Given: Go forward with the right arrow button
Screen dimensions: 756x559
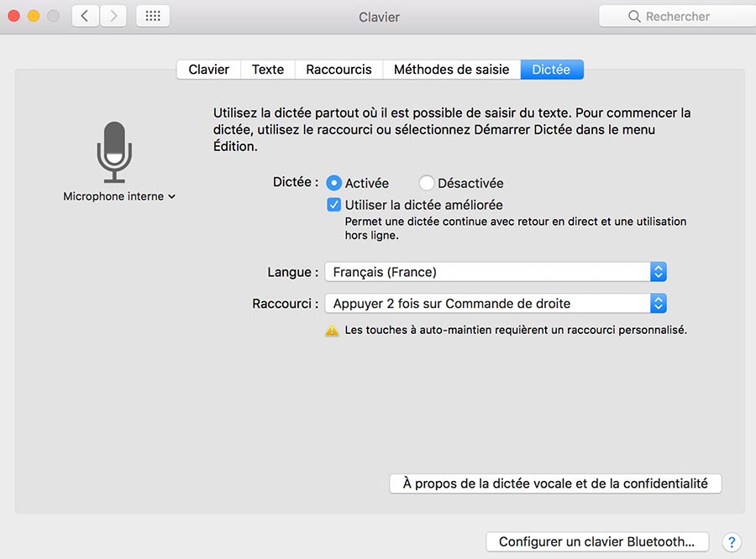Looking at the screenshot, I should [113, 16].
